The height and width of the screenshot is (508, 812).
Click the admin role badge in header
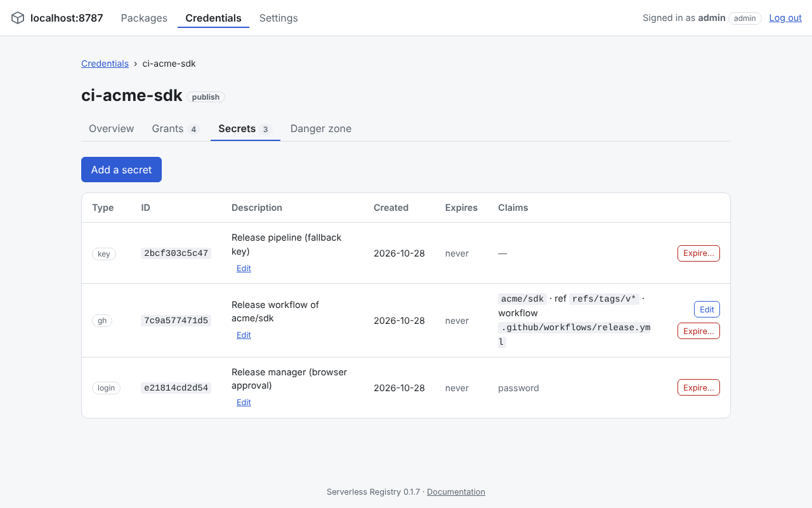[745, 18]
